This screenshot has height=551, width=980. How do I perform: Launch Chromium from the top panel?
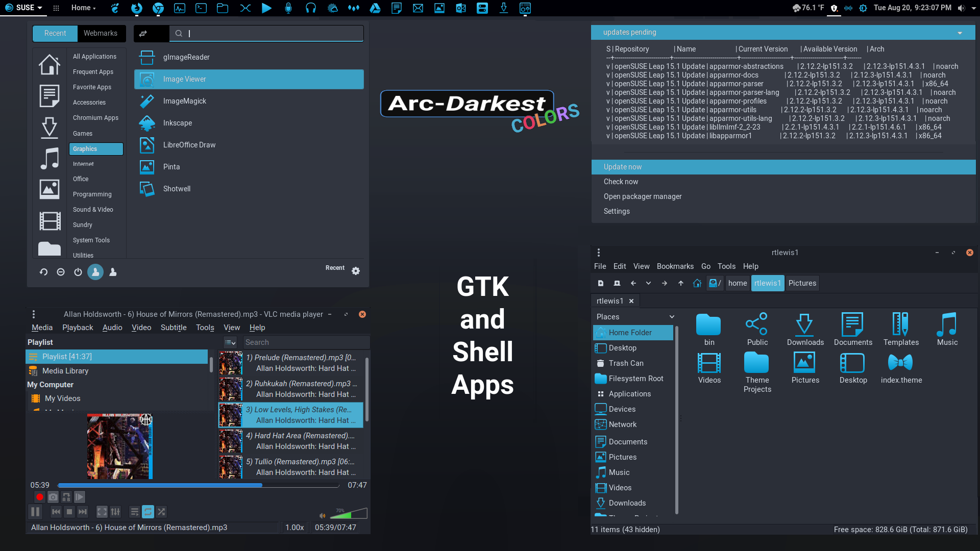158,8
